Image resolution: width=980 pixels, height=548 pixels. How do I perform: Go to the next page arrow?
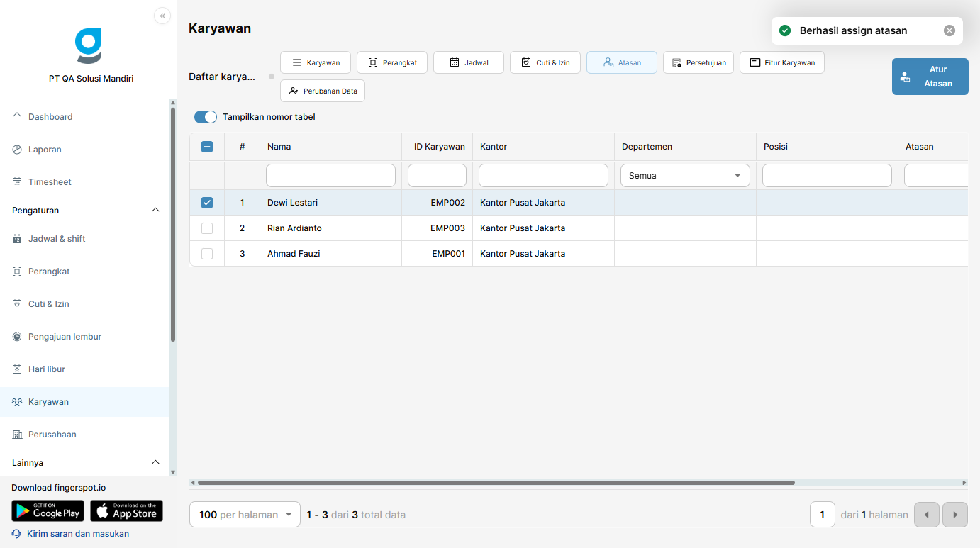pos(955,515)
